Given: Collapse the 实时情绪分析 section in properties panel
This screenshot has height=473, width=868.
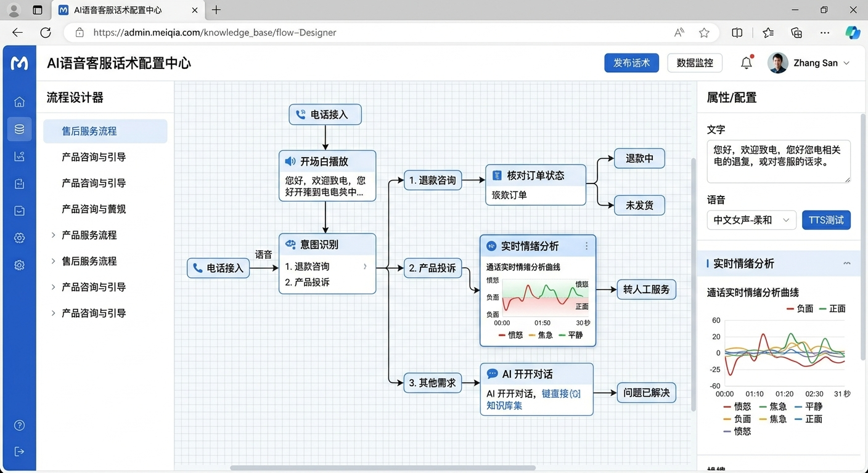Looking at the screenshot, I should 847,264.
